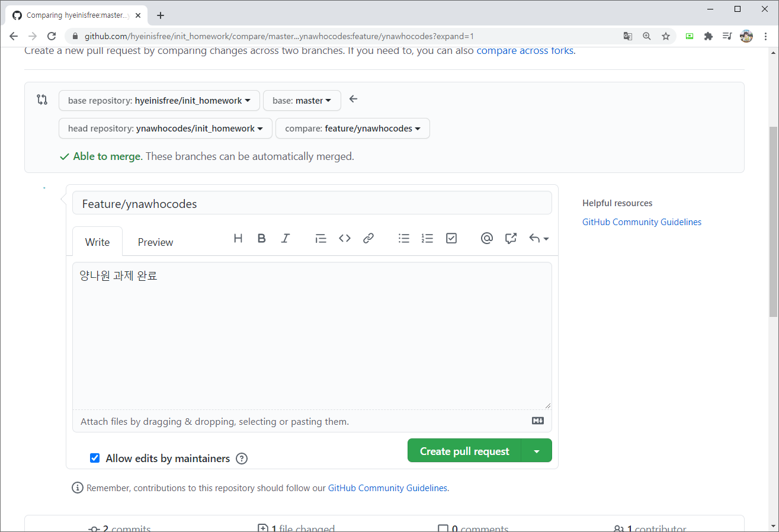Image resolution: width=779 pixels, height=532 pixels.
Task: Click the help icon beside Allow edits
Action: (x=242, y=459)
